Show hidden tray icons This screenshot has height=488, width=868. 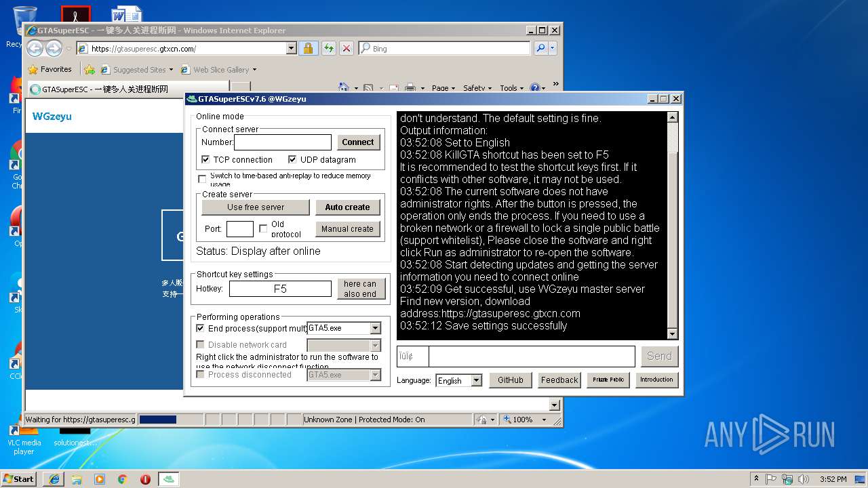pos(756,479)
